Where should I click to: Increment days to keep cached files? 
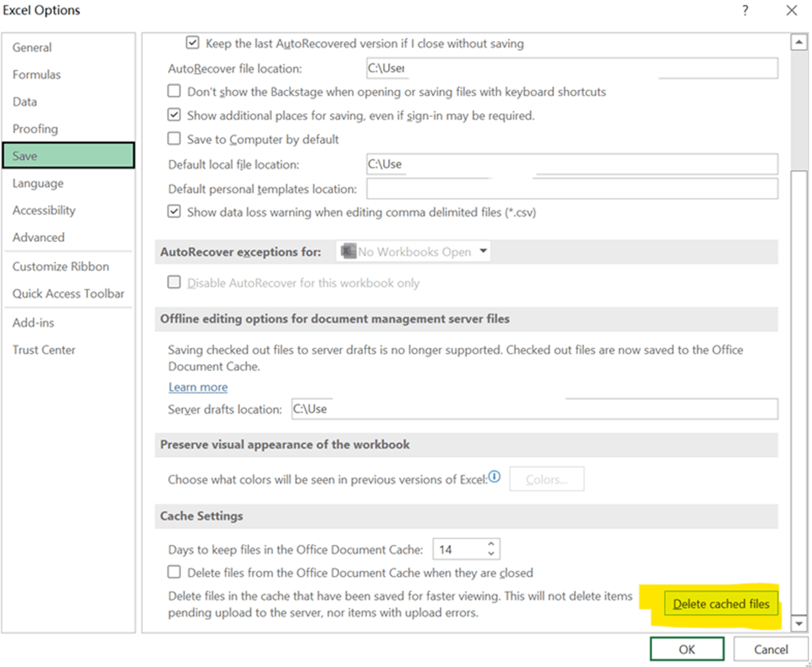pos(491,544)
